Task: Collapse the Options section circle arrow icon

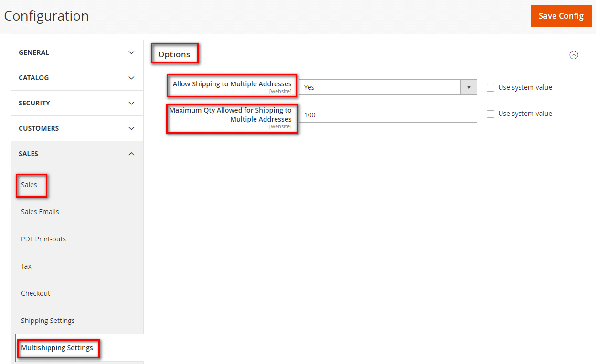Action: [574, 55]
